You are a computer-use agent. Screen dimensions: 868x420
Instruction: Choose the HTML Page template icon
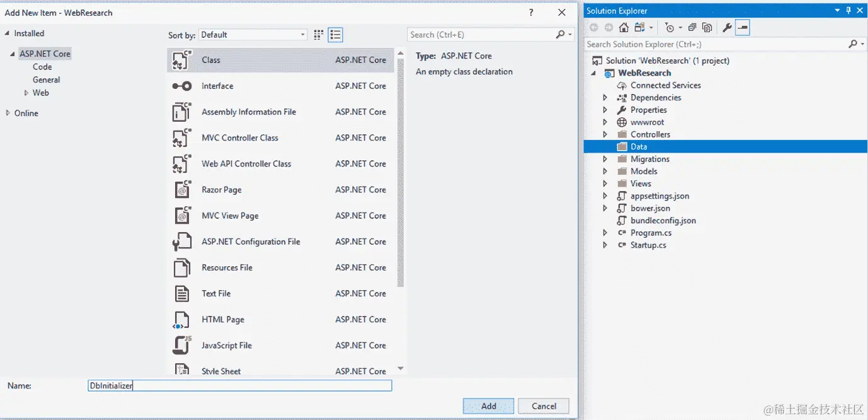[x=181, y=320]
